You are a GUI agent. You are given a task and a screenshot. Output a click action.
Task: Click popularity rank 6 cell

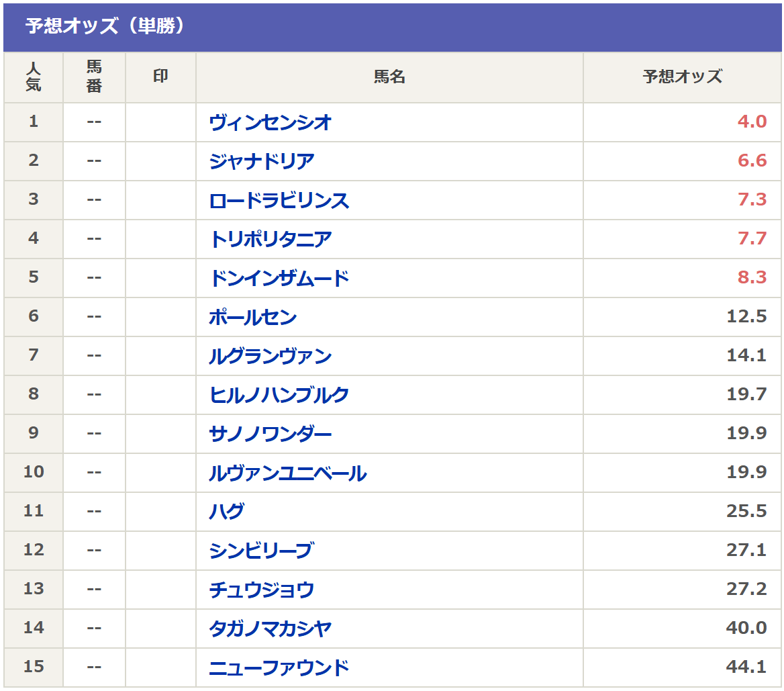[34, 316]
